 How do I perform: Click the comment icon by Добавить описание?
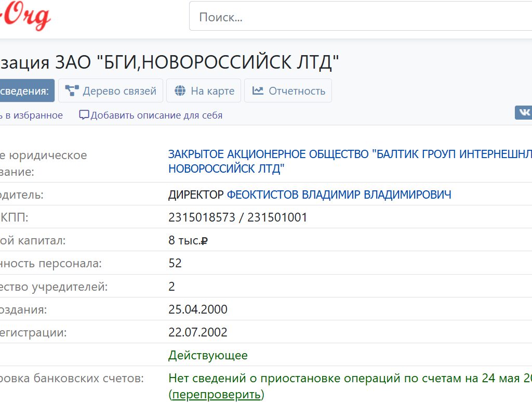84,115
